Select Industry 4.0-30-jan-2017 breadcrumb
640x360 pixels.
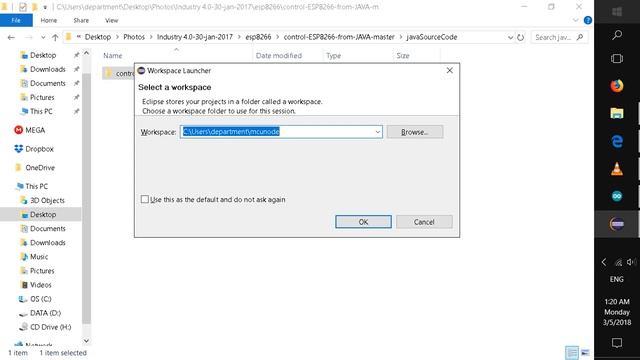(x=195, y=37)
